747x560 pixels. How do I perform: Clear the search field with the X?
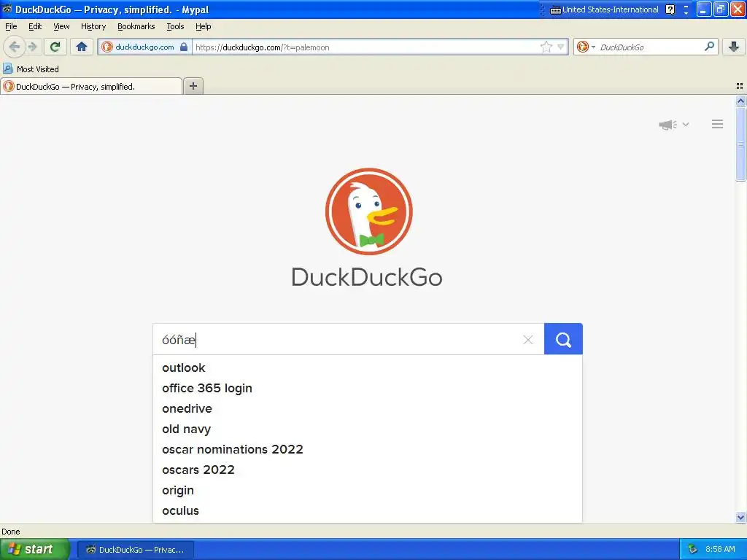pyautogui.click(x=528, y=340)
